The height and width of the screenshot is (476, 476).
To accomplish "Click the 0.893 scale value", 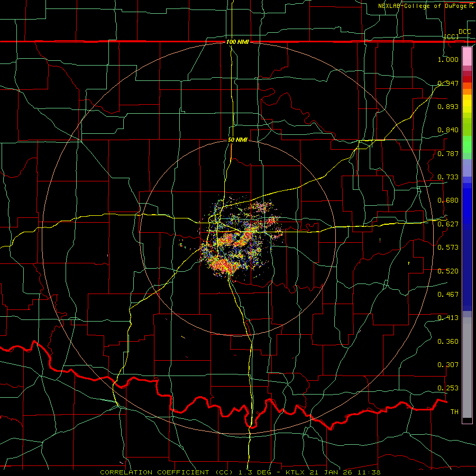I will point(448,106).
